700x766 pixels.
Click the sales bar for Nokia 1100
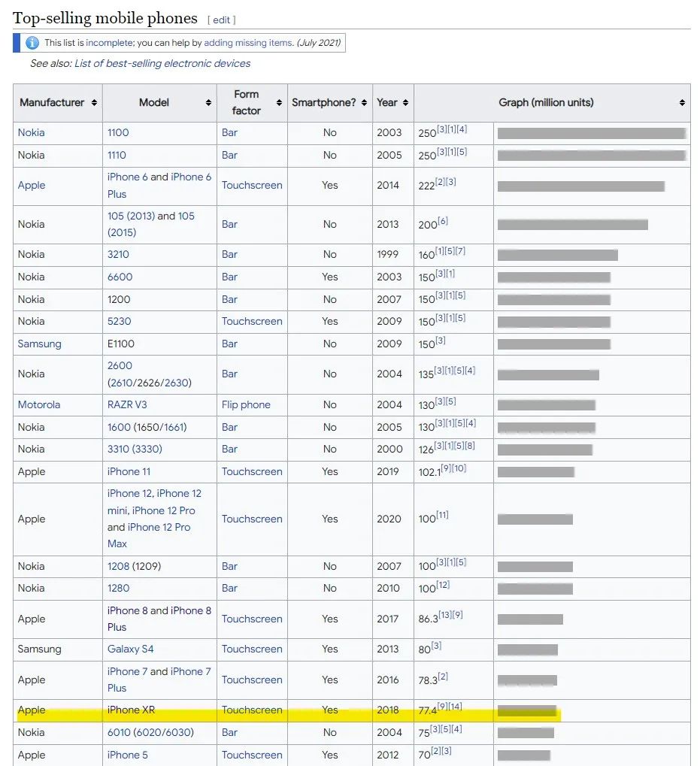click(x=591, y=133)
